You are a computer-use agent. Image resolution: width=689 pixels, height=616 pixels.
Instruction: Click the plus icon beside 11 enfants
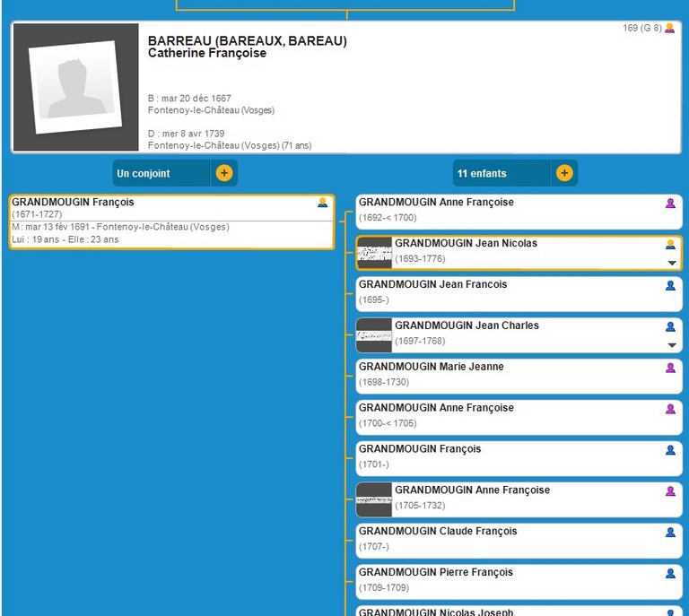tap(563, 173)
